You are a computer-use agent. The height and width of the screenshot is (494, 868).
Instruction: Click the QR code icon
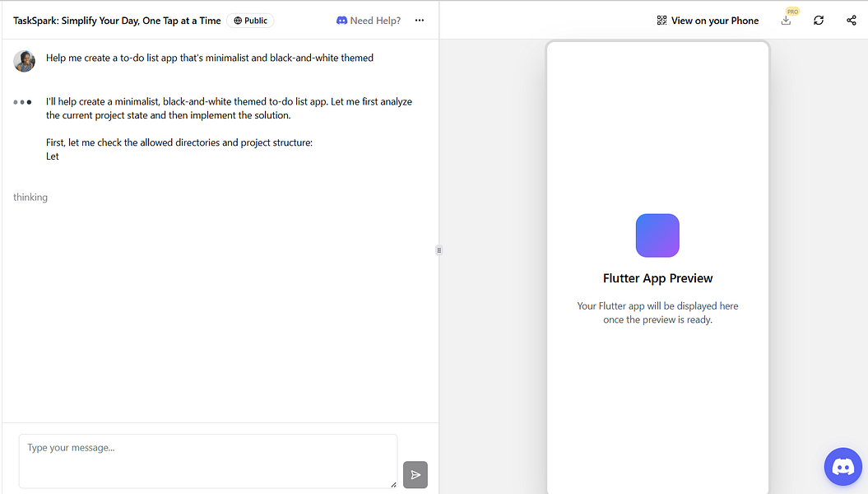click(x=661, y=21)
